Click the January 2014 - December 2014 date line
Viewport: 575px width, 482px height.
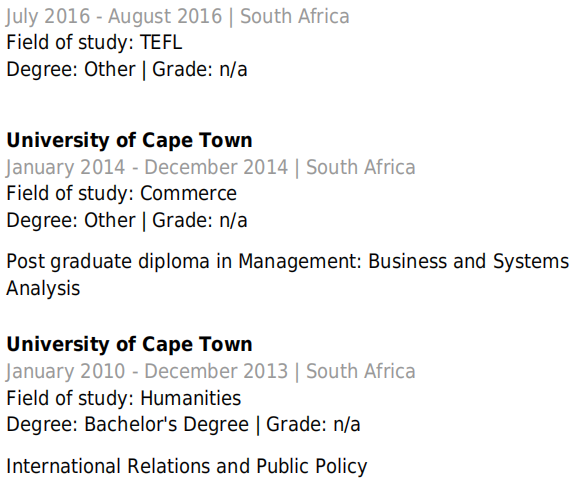click(210, 167)
